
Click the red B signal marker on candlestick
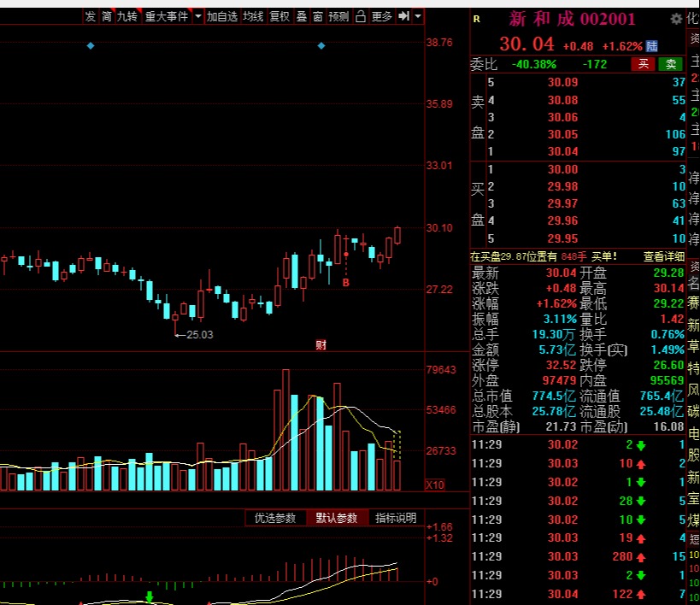click(x=346, y=283)
